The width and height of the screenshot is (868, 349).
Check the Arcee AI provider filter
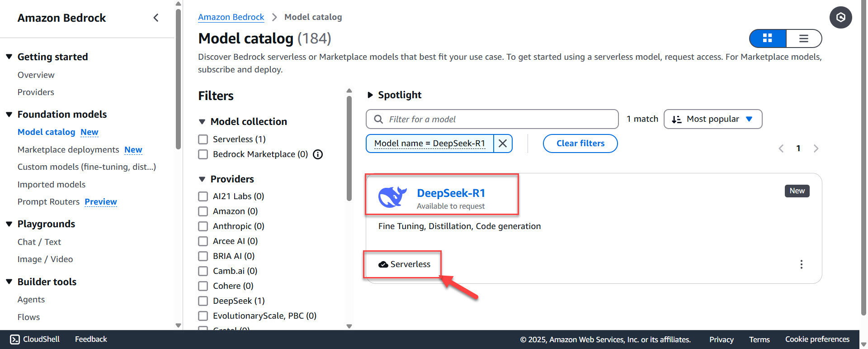pyautogui.click(x=203, y=241)
